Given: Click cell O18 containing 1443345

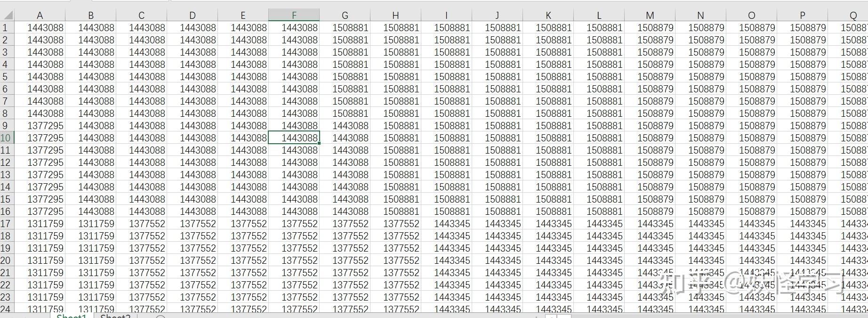Looking at the screenshot, I should tap(751, 236).
